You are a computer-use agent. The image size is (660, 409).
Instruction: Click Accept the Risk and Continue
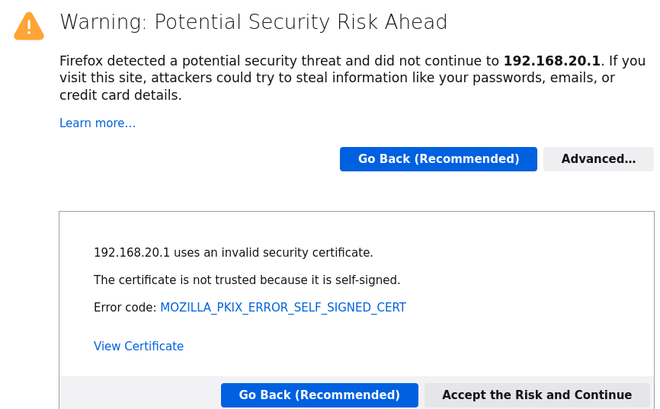tap(537, 395)
